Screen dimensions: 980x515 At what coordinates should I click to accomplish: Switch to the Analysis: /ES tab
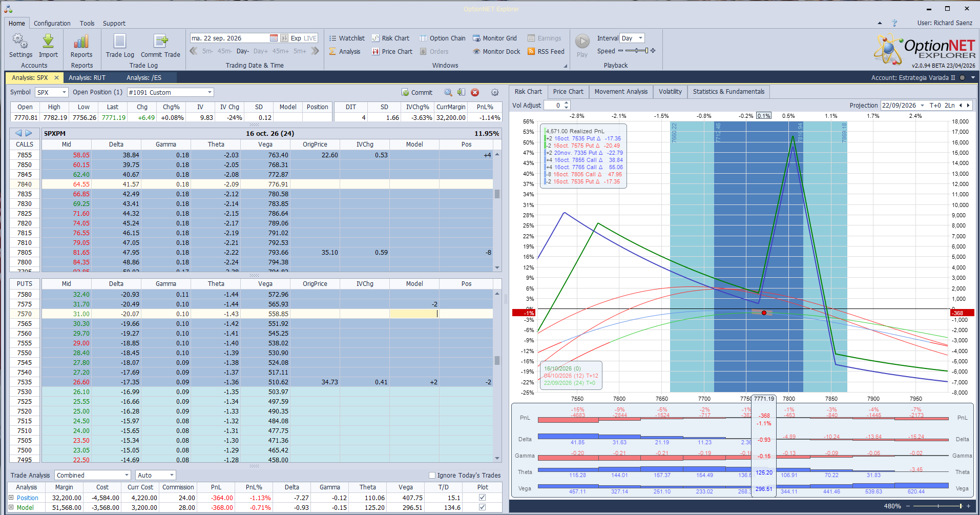[144, 78]
